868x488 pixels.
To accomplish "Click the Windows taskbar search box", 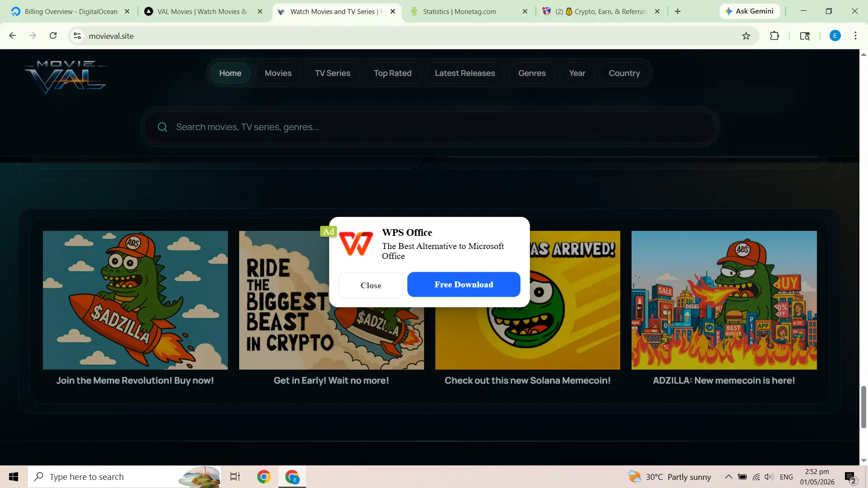I will (x=124, y=477).
